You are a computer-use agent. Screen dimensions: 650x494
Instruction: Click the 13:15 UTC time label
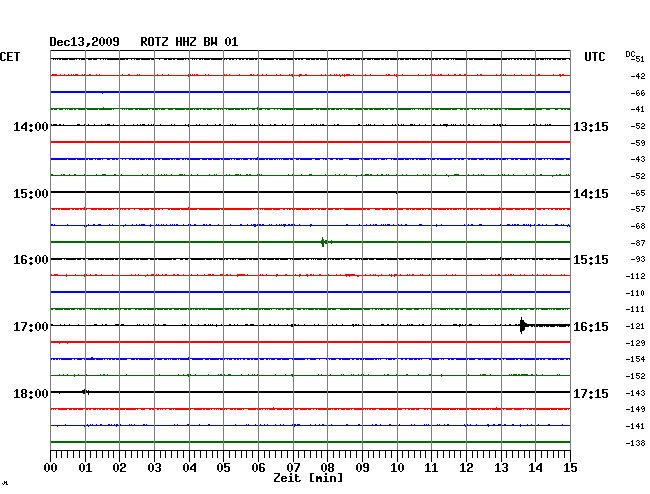point(591,126)
